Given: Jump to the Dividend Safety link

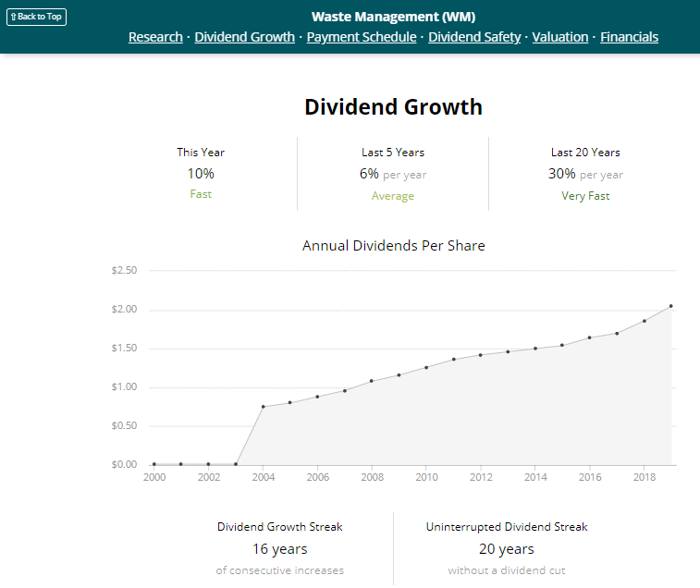Looking at the screenshot, I should click(x=474, y=37).
